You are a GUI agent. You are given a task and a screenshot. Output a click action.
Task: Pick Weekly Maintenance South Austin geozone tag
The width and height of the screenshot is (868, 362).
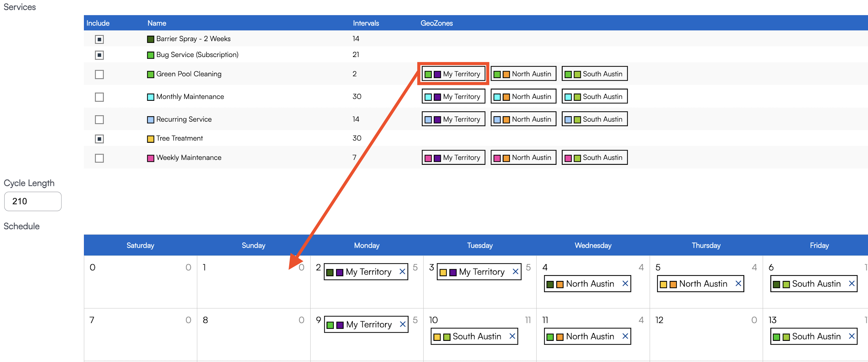pyautogui.click(x=595, y=158)
